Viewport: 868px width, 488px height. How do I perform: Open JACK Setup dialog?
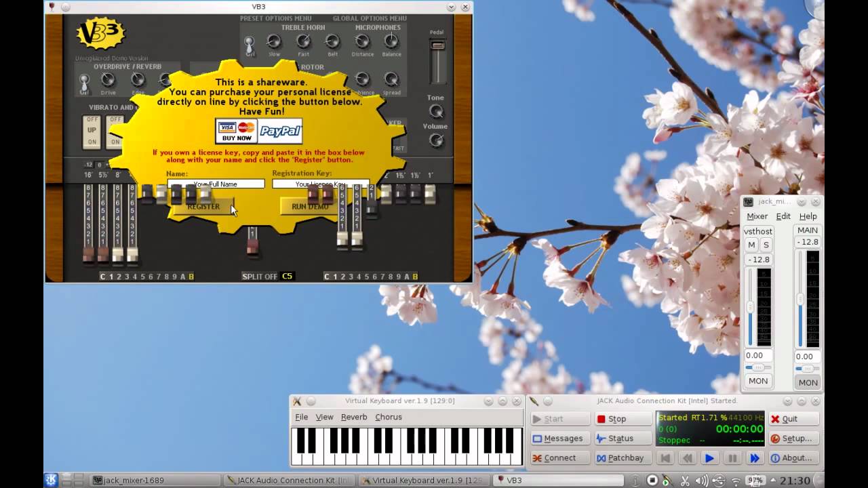point(793,439)
